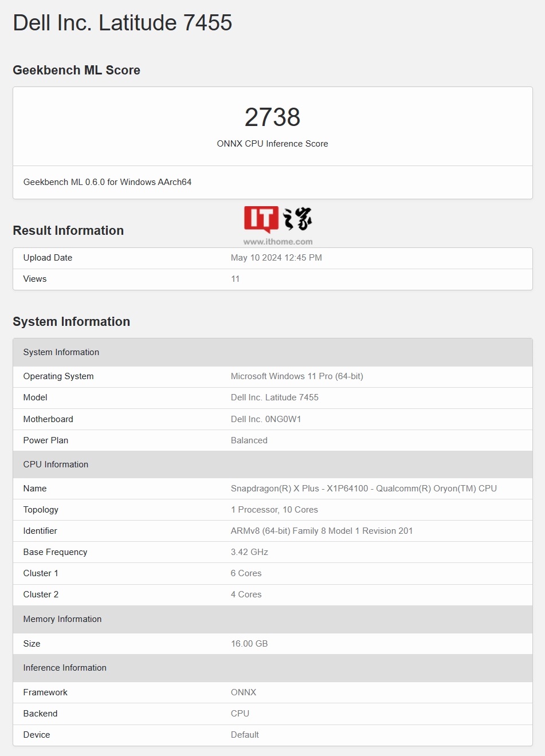The width and height of the screenshot is (545, 756).
Task: Click Geekbench ML 0.6.0 for Windows AArch64 text
Action: [x=107, y=182]
